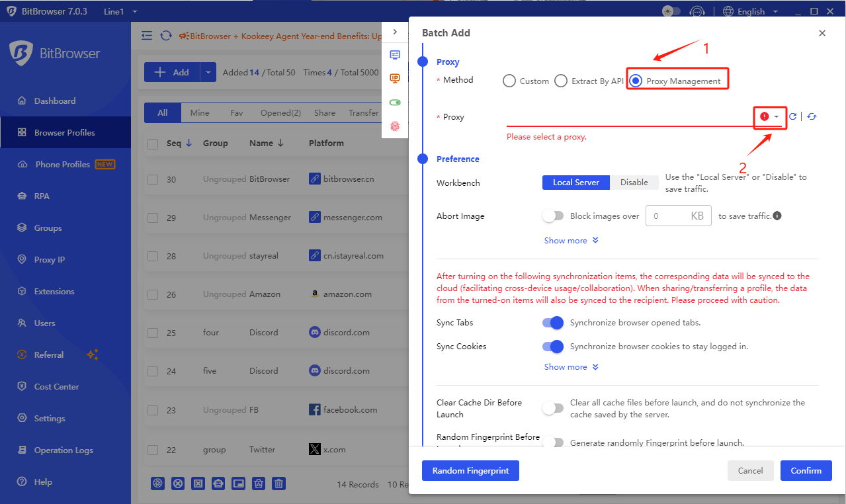Click the green toggle icon in side strip
846x504 pixels.
coord(395,103)
